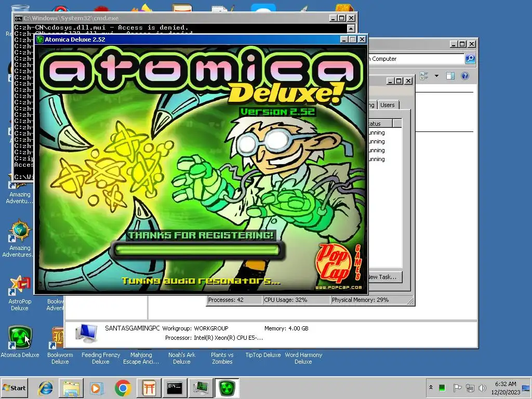The width and height of the screenshot is (532, 399).
Task: Click the Computer search input field
Action: coord(417,59)
